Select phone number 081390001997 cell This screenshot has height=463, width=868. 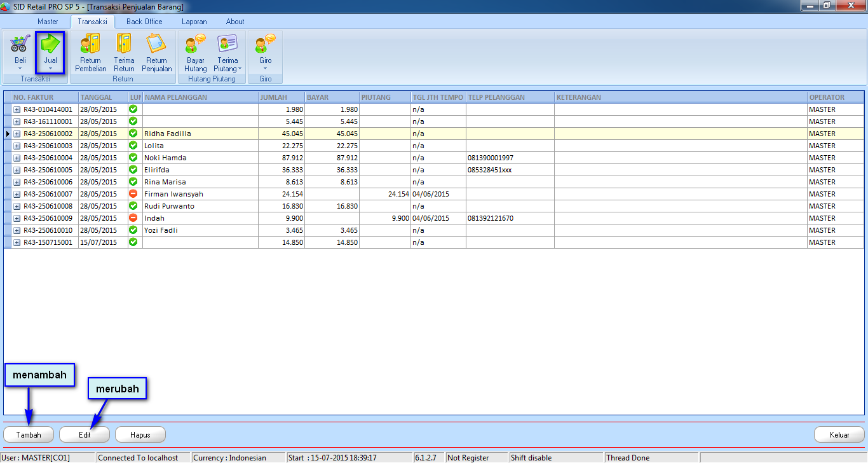[x=510, y=158]
